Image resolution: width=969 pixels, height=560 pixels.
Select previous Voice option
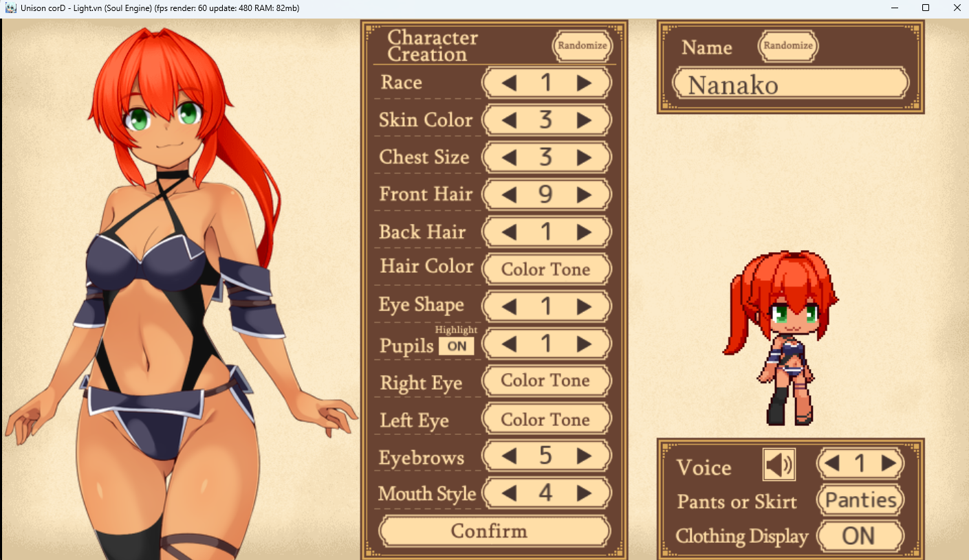click(x=831, y=464)
